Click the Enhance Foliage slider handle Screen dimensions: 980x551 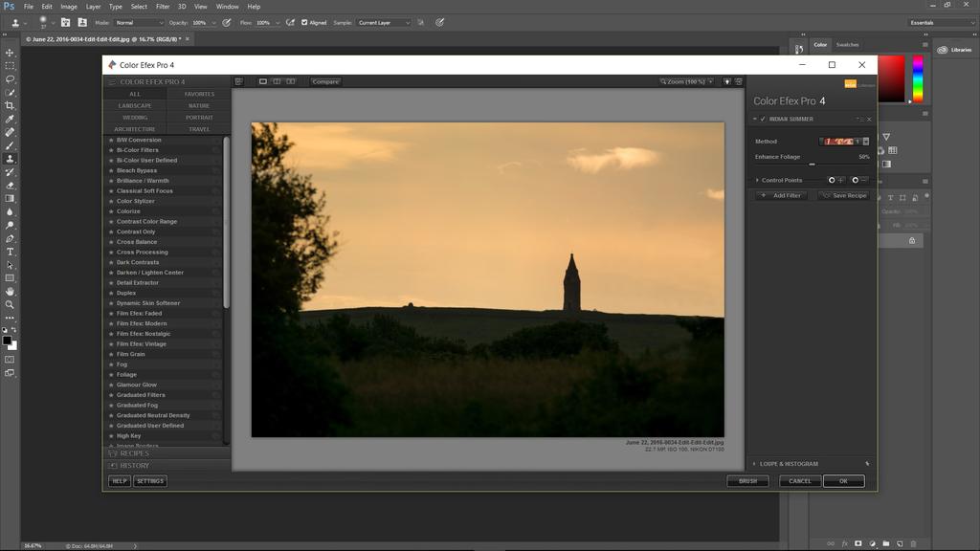(x=812, y=165)
